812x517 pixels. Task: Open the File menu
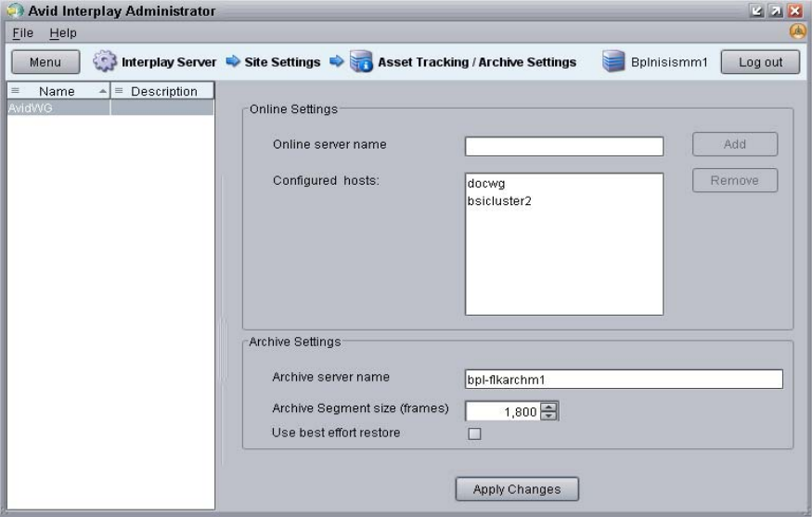(x=23, y=32)
